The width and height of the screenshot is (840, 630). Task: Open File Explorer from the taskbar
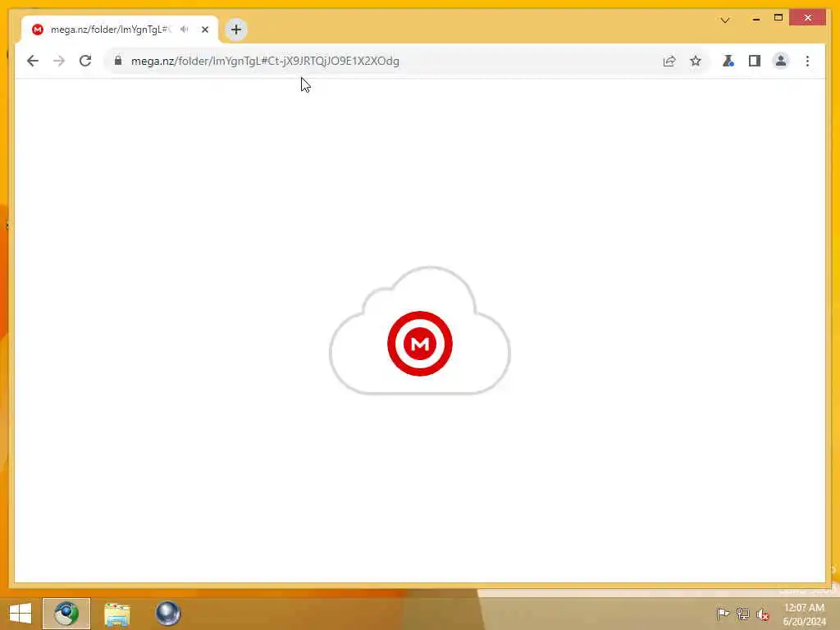[x=116, y=614]
